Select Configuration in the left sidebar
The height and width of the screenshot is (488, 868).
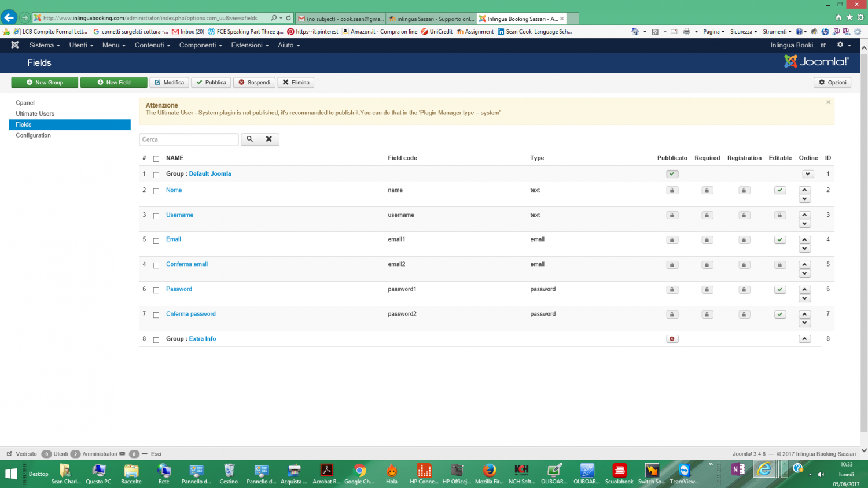[34, 135]
